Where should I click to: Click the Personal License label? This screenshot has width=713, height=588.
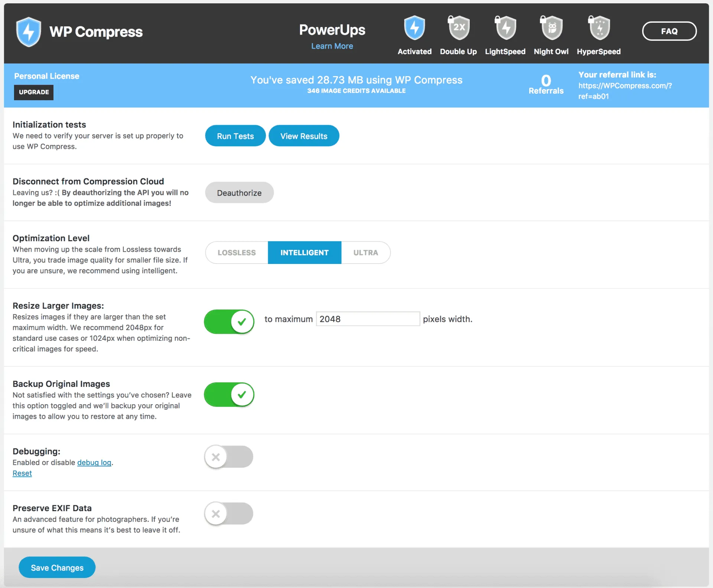tap(47, 76)
